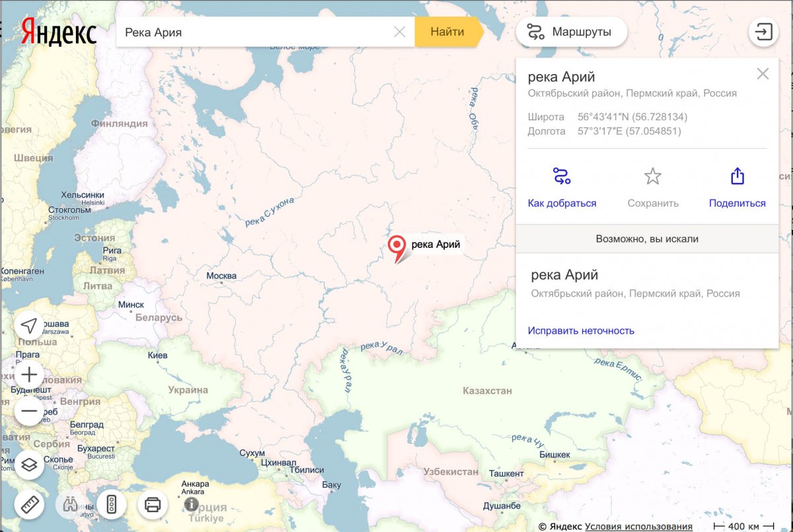This screenshot has height=532, width=793.
Task: Open the Маршруты routes panel
Action: tap(571, 31)
